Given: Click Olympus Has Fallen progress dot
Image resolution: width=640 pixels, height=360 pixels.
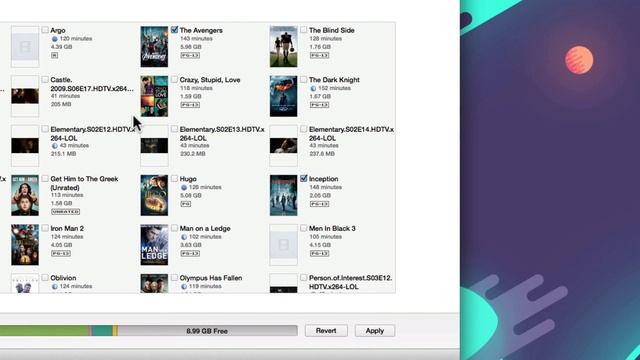Looking at the screenshot, I should point(184,287).
